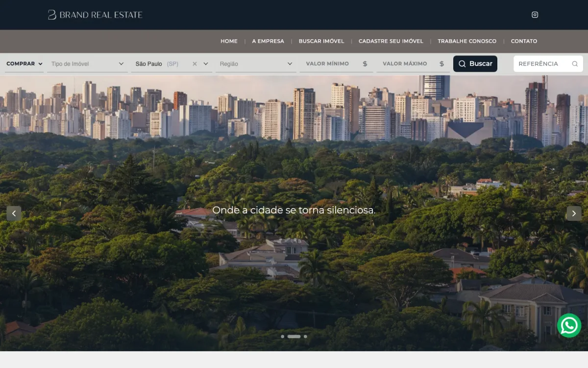This screenshot has height=368, width=588.
Task: Clear the São Paulo city selection
Action: [x=195, y=64]
